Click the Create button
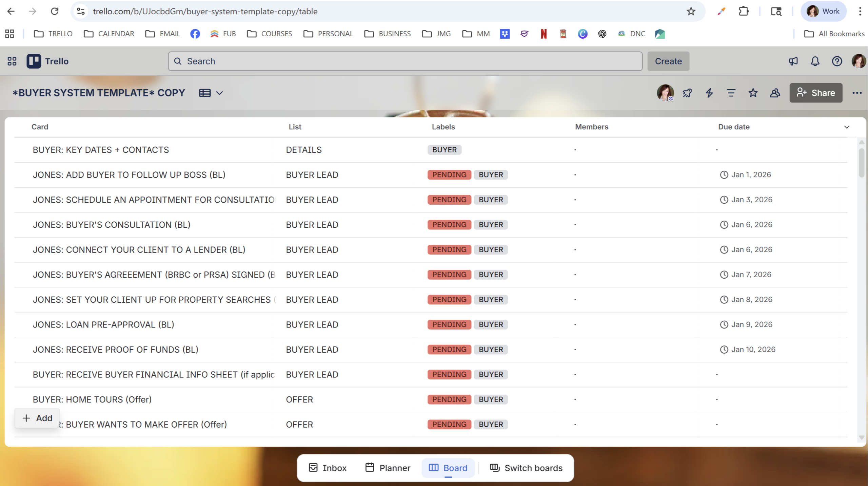The height and width of the screenshot is (486, 868). [668, 61]
